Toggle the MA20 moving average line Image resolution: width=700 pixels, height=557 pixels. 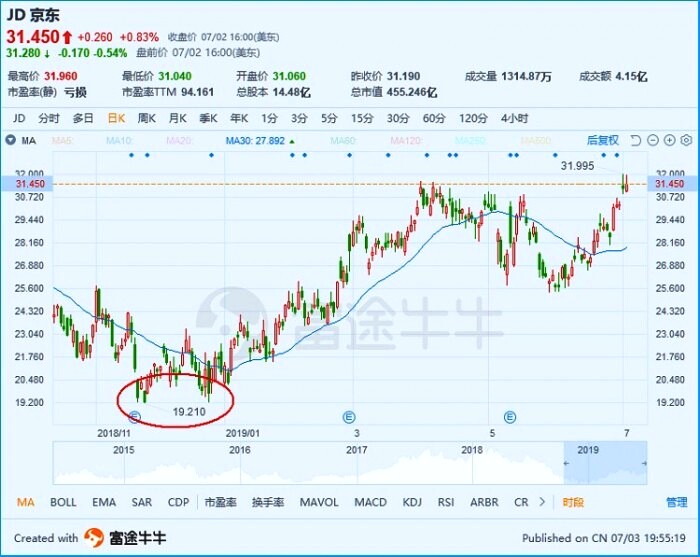point(179,141)
